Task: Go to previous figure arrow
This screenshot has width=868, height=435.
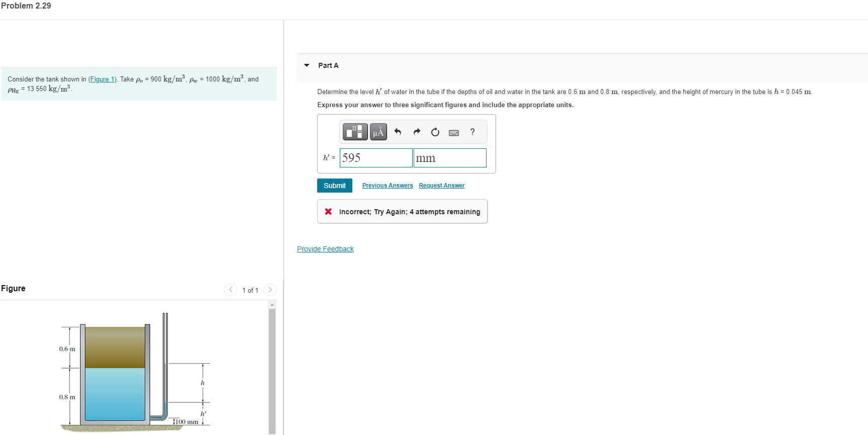Action: coord(230,289)
